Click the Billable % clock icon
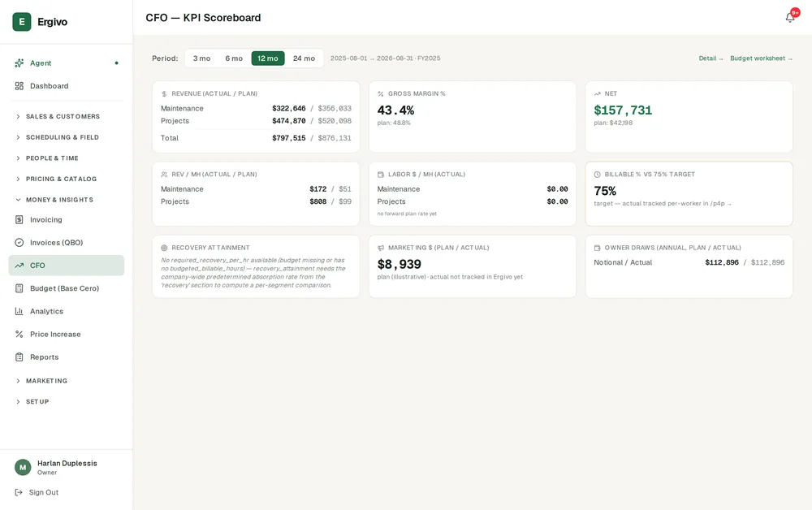Viewport: 812px width, 510px height. pyautogui.click(x=597, y=175)
